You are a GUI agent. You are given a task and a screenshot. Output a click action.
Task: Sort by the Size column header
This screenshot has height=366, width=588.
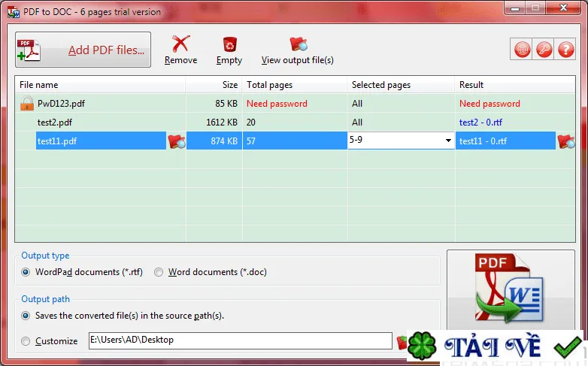coord(214,85)
